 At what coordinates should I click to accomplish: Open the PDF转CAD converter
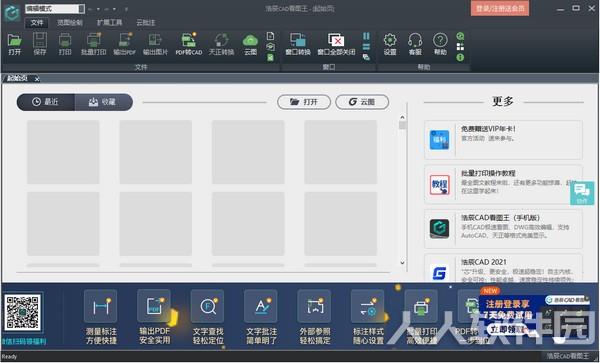point(189,44)
